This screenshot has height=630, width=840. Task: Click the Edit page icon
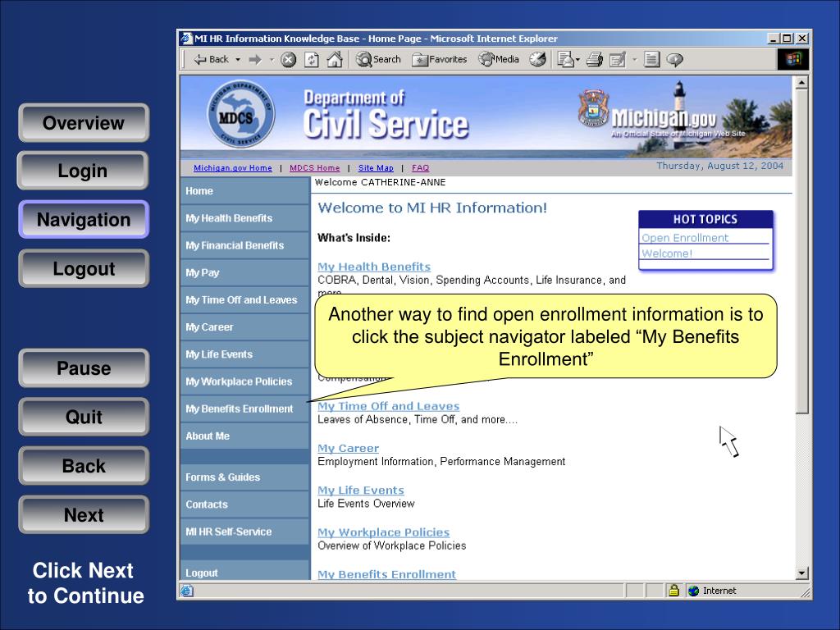(618, 59)
